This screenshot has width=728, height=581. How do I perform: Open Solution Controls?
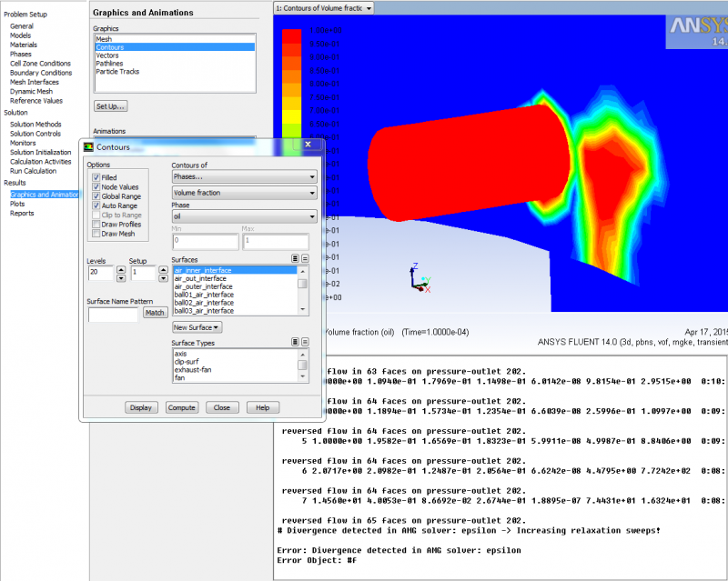tap(35, 133)
